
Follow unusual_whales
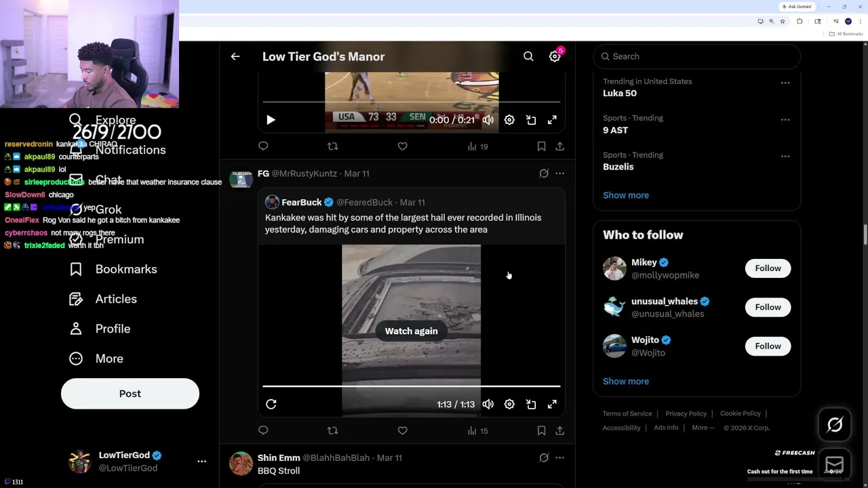click(x=768, y=307)
